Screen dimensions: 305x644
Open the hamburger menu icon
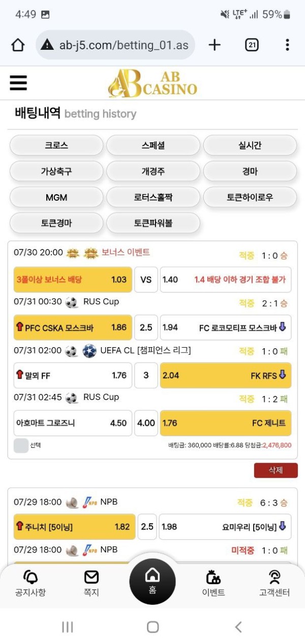tap(18, 83)
